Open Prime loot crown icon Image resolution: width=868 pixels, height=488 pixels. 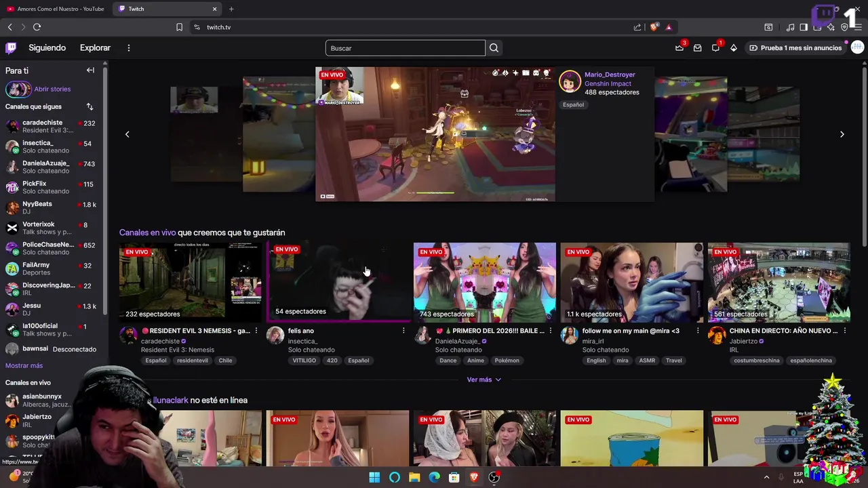[679, 48]
